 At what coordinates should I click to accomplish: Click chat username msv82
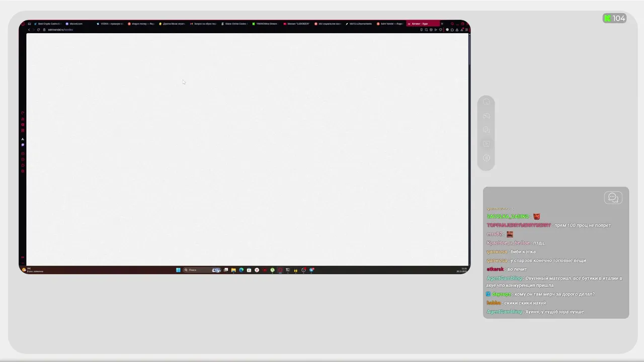click(x=494, y=234)
